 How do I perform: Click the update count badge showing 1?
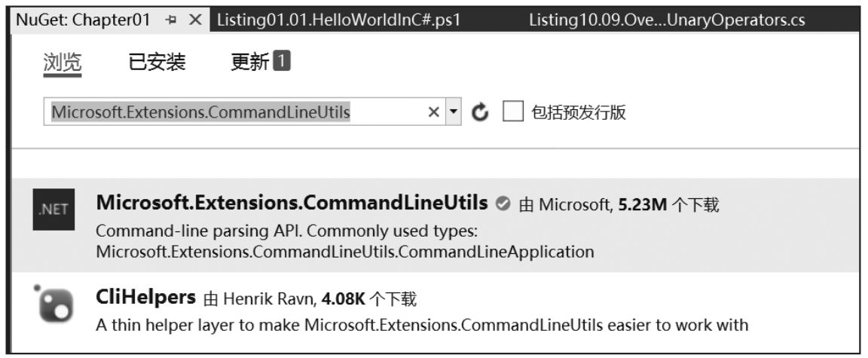[x=281, y=62]
